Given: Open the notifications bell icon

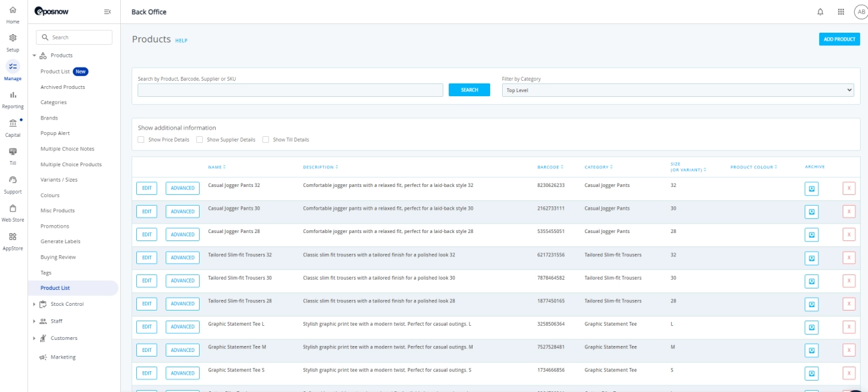Looking at the screenshot, I should [x=821, y=12].
